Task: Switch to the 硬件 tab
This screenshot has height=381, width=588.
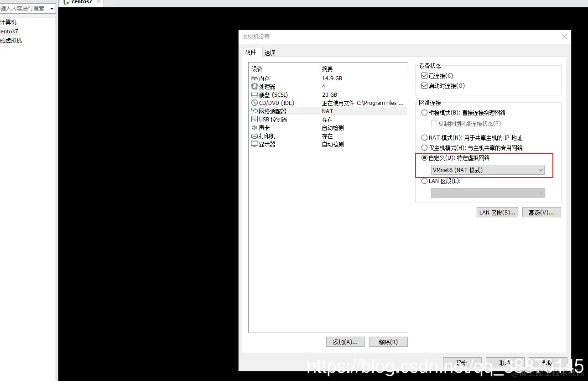Action: click(251, 52)
